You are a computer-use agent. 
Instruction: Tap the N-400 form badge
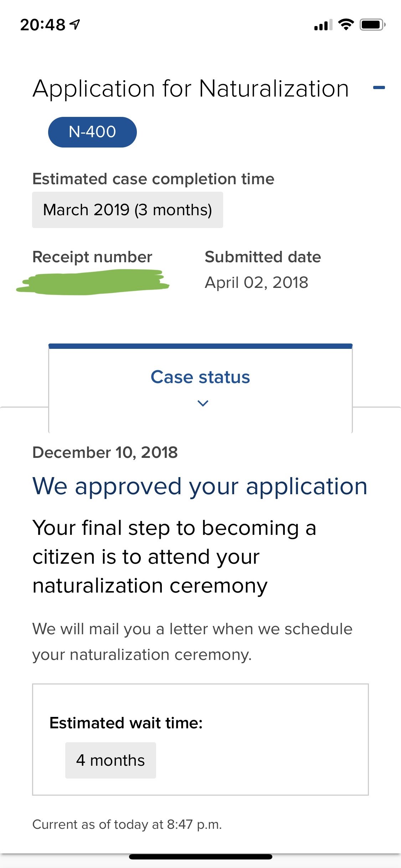click(92, 132)
